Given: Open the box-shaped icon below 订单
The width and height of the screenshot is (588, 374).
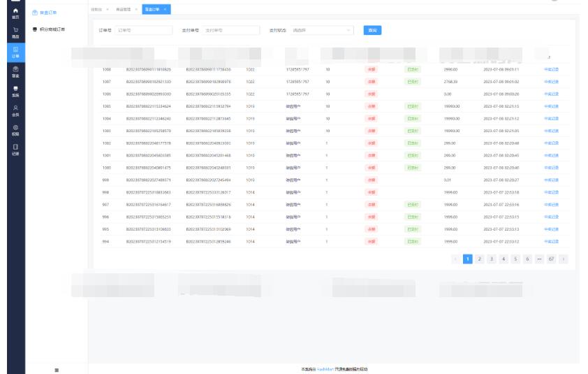Looking at the screenshot, I should (x=15, y=71).
